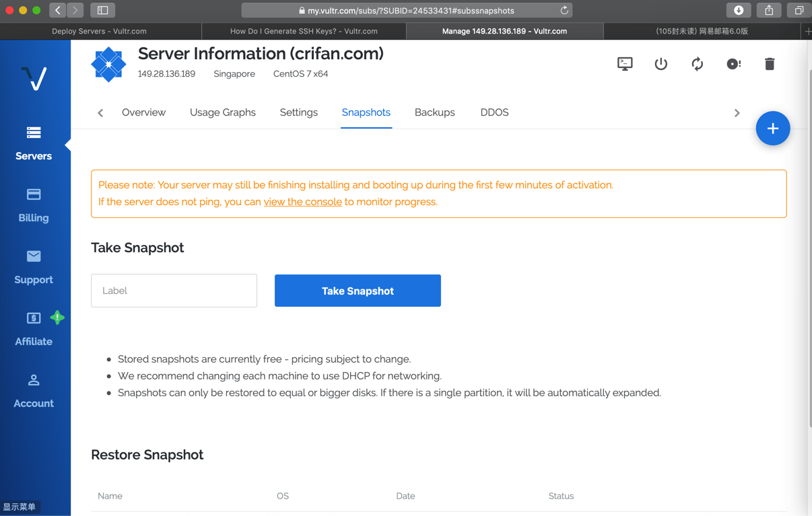
Task: Switch to the Usage Graphs tab
Action: point(222,112)
